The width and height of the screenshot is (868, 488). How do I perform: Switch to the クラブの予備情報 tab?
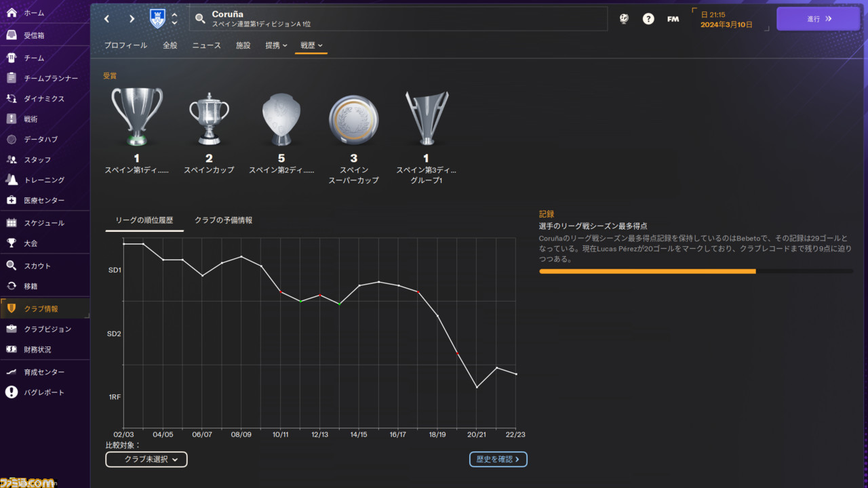click(x=223, y=220)
